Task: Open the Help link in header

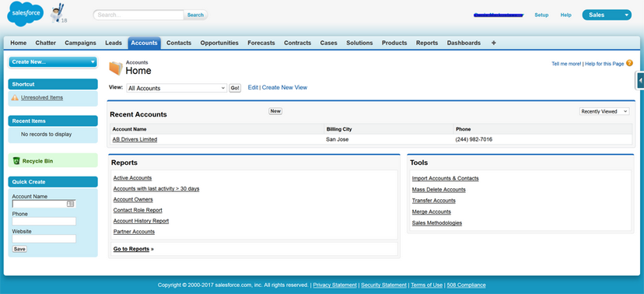Action: pyautogui.click(x=566, y=16)
